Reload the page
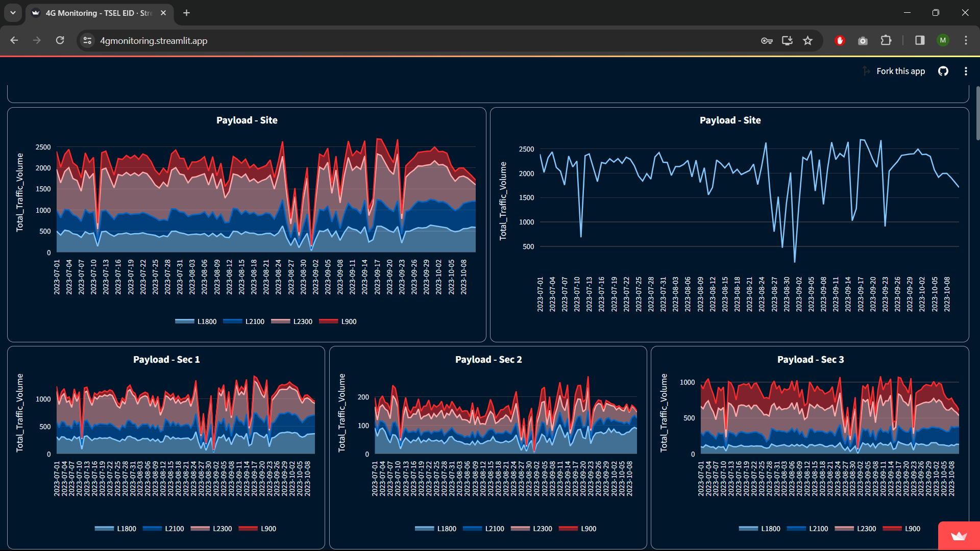The height and width of the screenshot is (551, 980). [x=60, y=41]
